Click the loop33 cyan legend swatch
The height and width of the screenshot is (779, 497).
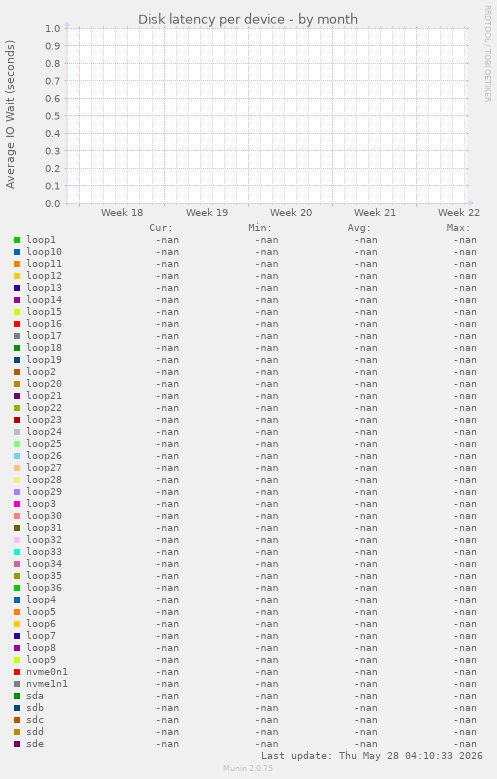click(x=17, y=552)
